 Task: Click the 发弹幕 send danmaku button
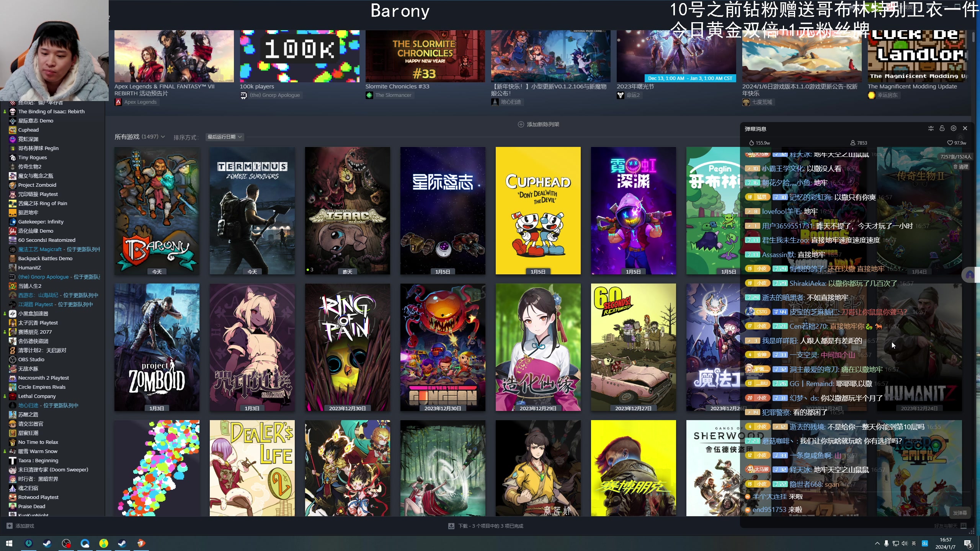(960, 513)
